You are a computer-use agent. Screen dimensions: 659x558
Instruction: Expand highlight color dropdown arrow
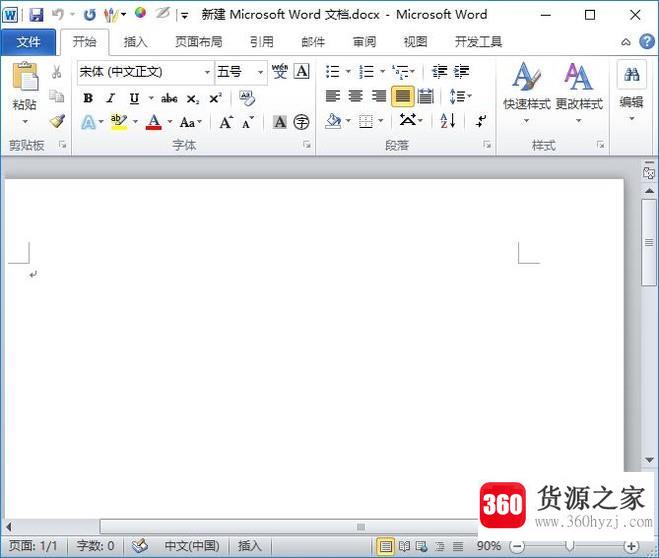(135, 122)
